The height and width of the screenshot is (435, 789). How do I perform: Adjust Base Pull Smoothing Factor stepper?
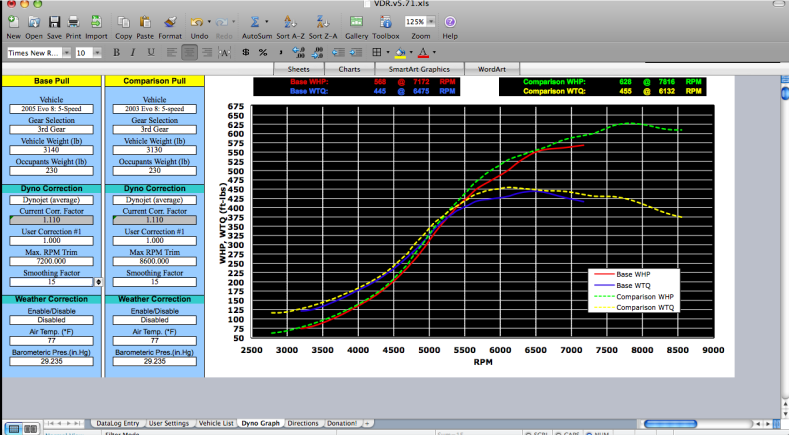pos(99,282)
